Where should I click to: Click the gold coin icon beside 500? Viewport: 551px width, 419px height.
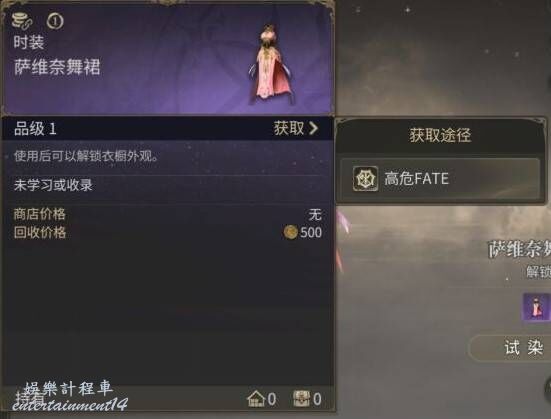(x=291, y=232)
